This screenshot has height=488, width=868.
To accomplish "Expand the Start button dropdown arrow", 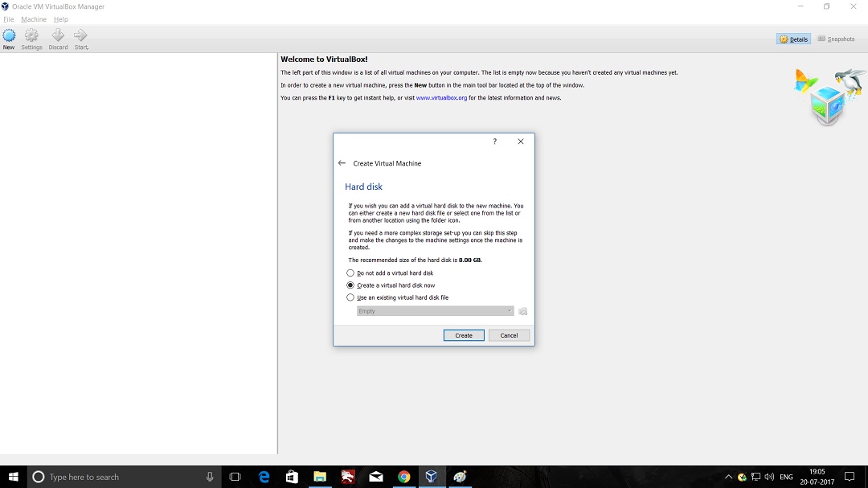I will coord(88,47).
